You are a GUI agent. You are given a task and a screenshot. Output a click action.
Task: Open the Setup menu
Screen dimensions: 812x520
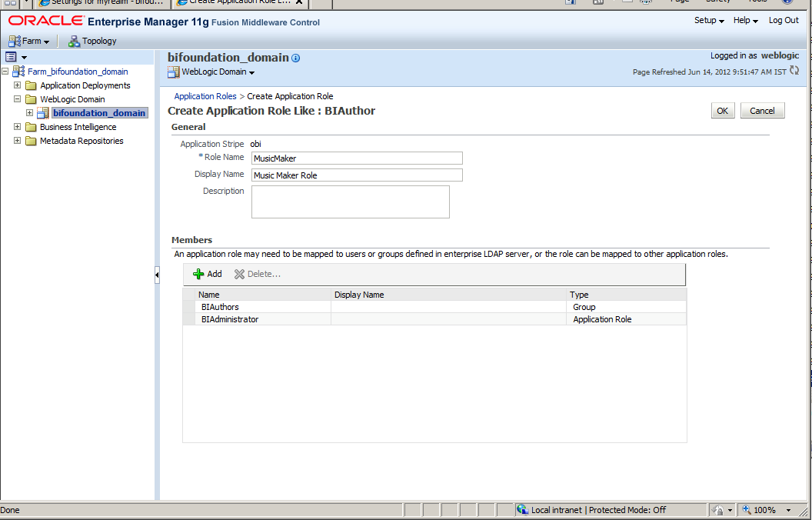pos(707,19)
